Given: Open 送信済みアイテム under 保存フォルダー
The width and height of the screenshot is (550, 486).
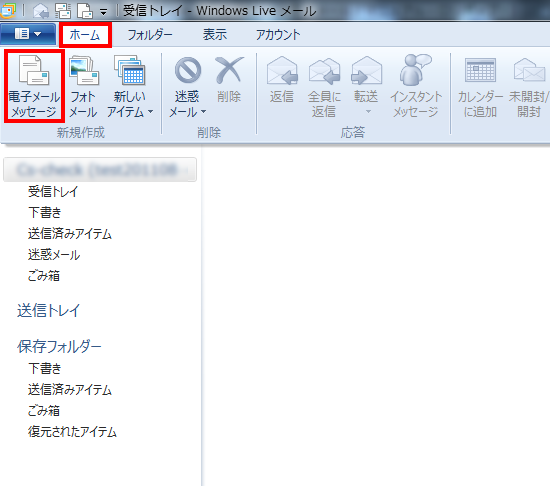Looking at the screenshot, I should pos(70,390).
